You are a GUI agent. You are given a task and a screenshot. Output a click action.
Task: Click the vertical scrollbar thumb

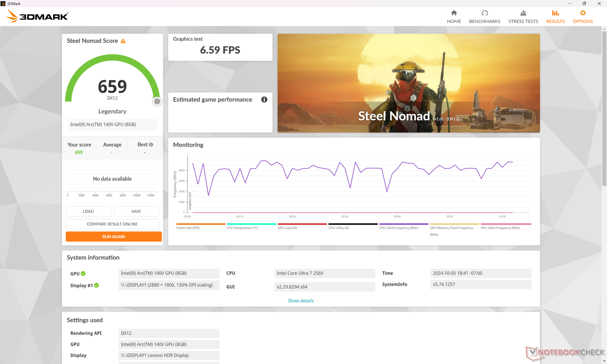click(x=604, y=108)
